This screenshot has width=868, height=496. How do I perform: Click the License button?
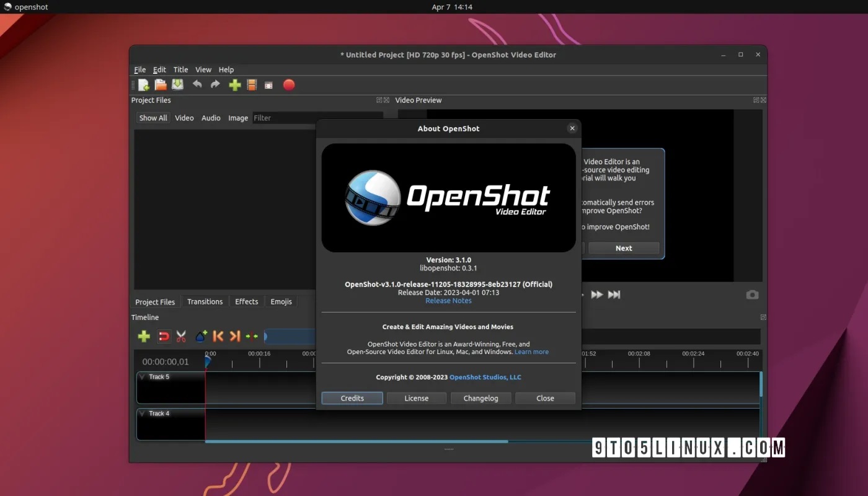click(417, 398)
